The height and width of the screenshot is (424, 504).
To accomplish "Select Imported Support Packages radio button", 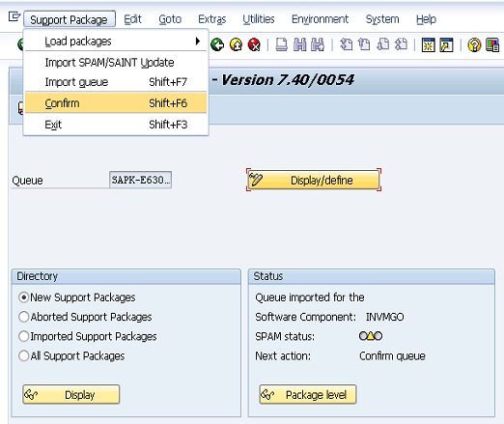I will pos(24,336).
